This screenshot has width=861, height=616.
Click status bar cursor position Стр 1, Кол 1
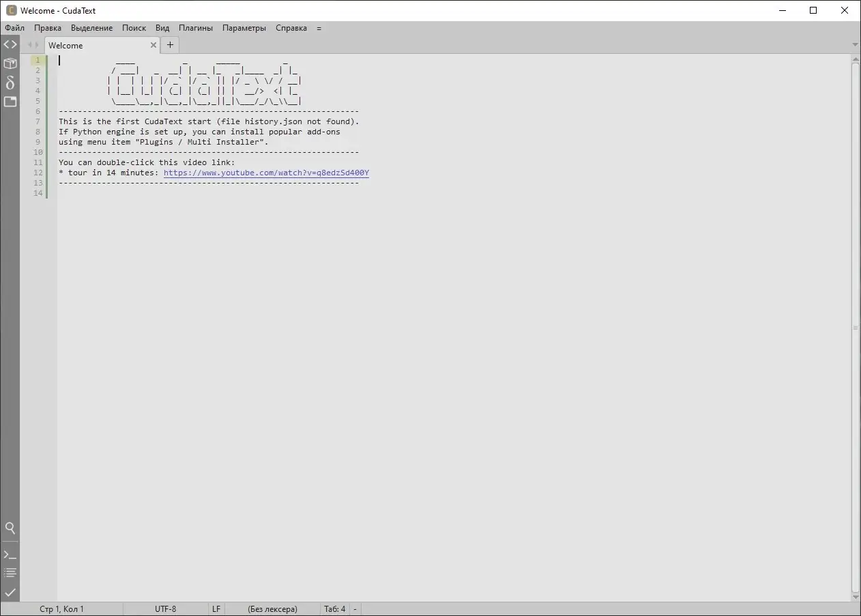[61, 609]
